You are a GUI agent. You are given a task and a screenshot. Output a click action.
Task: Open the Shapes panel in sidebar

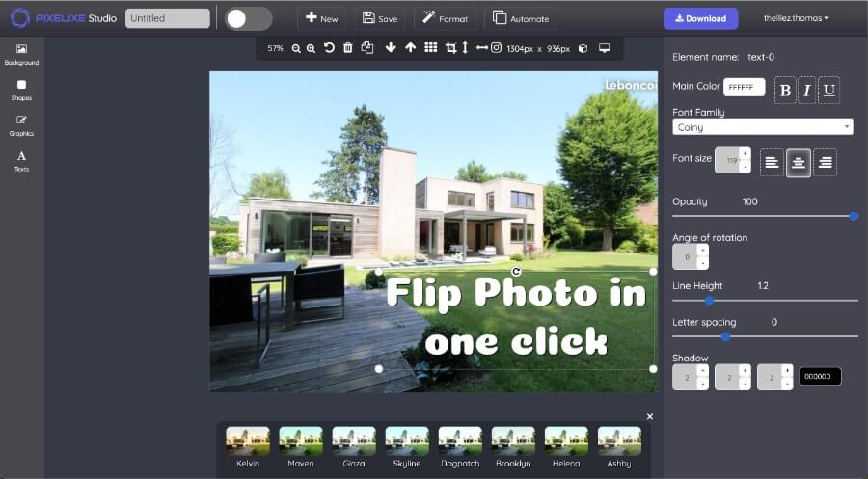[x=21, y=90]
